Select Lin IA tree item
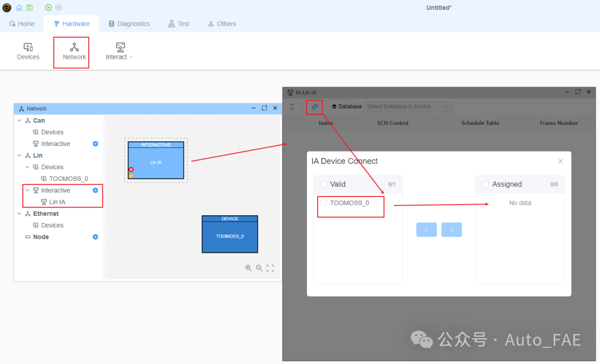Viewport: 600px width, 364px height. pos(57,202)
